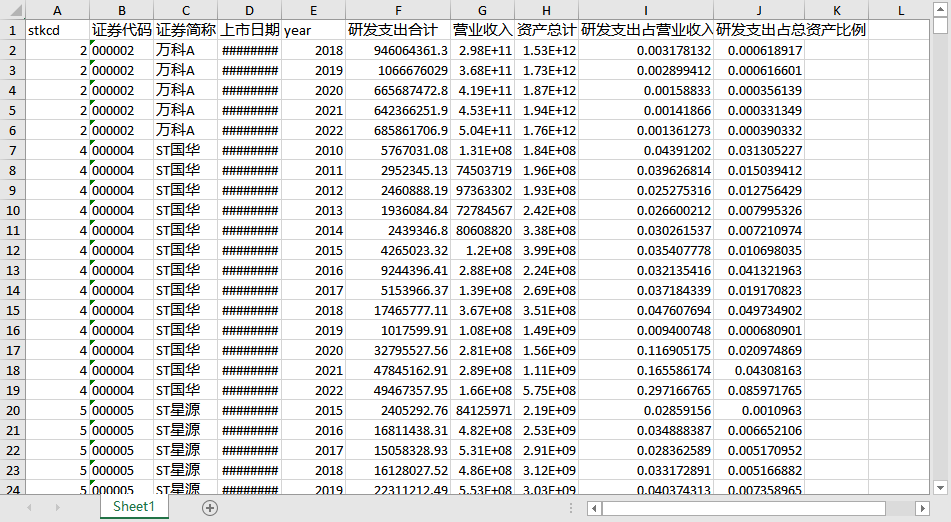Image resolution: width=951 pixels, height=522 pixels.
Task: Select cell with value 1.76E+12
Action: 546,130
